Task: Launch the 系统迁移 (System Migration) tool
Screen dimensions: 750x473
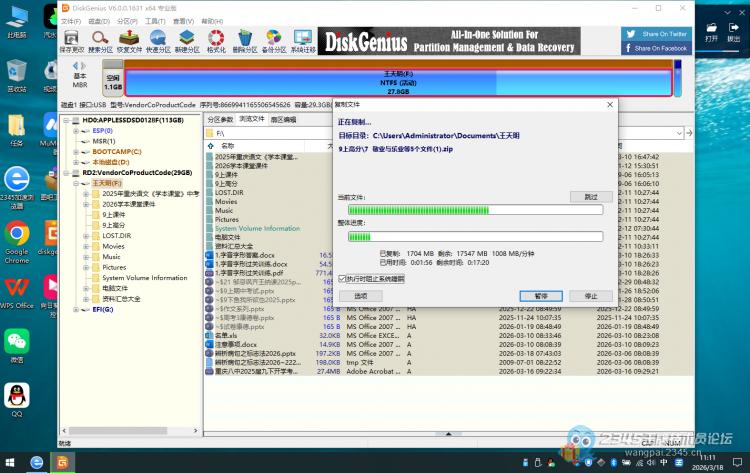Action: (302, 39)
